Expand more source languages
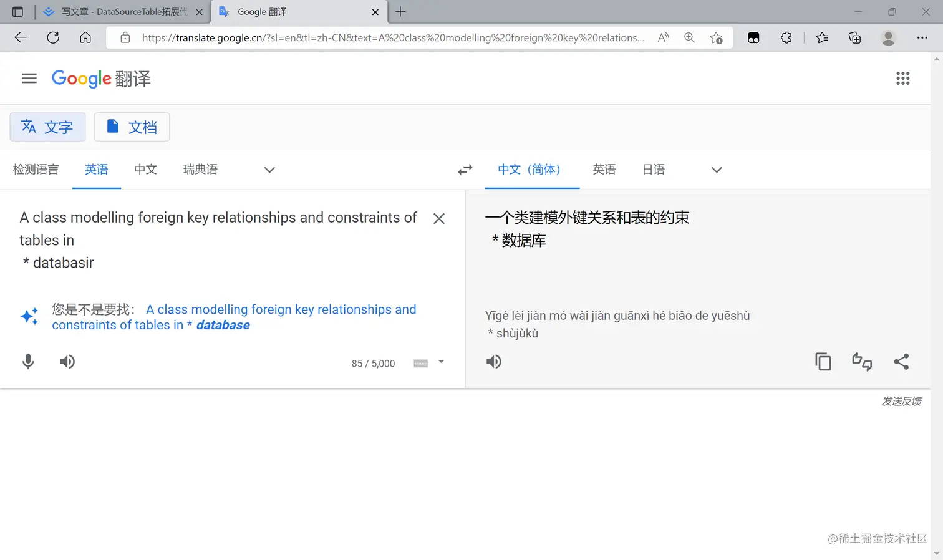 coord(269,170)
